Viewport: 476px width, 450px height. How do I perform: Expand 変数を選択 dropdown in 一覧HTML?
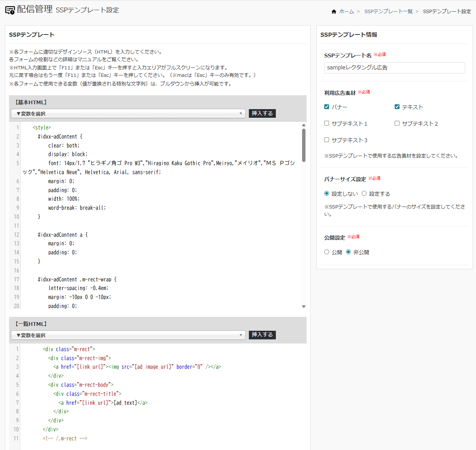point(128,335)
